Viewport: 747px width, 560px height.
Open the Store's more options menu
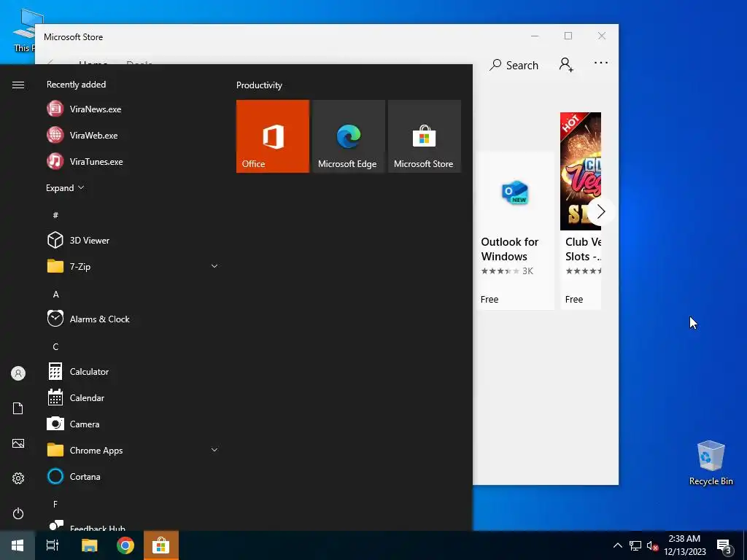click(x=601, y=63)
